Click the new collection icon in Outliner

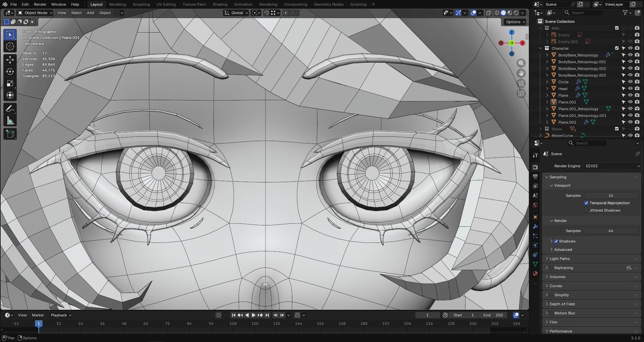pos(638,12)
